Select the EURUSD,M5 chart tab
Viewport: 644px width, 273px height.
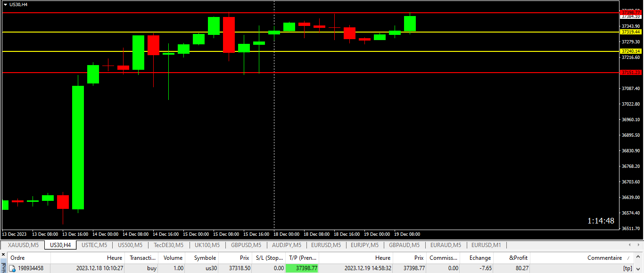click(x=326, y=245)
